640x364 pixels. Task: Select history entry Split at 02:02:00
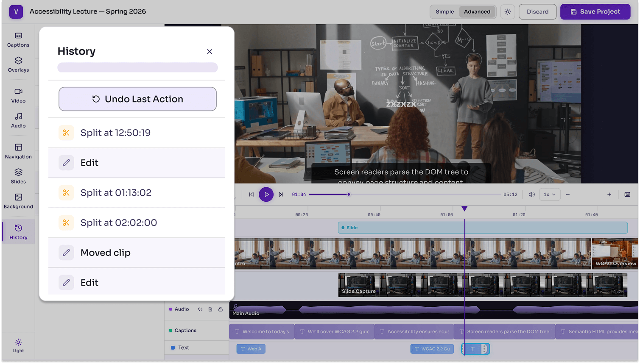pos(137,222)
